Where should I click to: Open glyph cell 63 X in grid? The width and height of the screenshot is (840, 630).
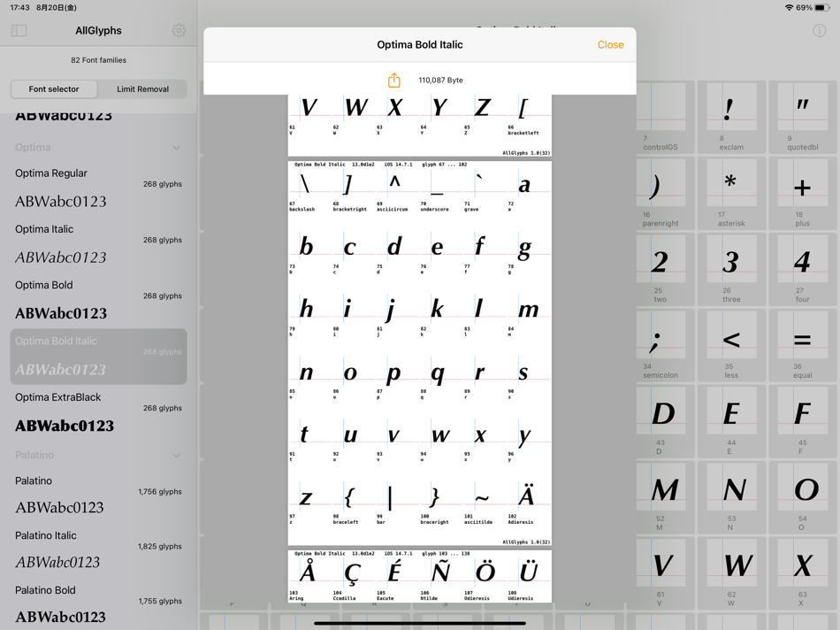(802, 573)
